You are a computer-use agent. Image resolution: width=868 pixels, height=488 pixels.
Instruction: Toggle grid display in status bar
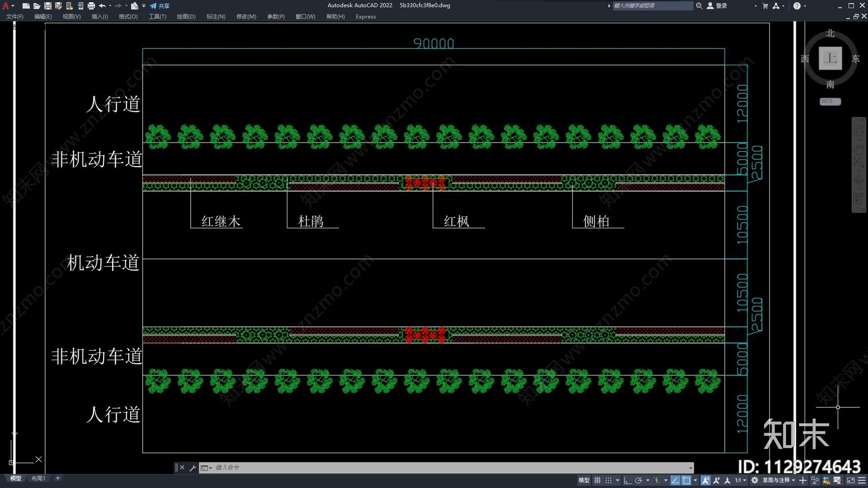pos(597,480)
